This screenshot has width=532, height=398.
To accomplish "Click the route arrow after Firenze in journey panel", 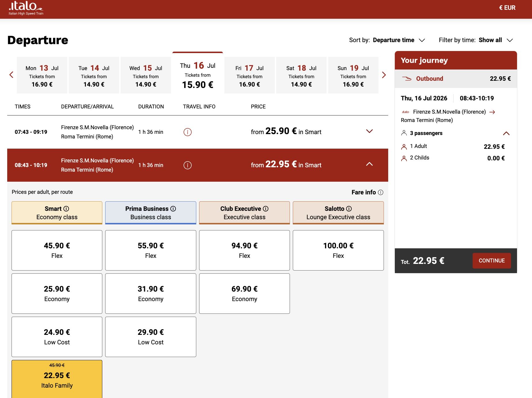I will 492,112.
